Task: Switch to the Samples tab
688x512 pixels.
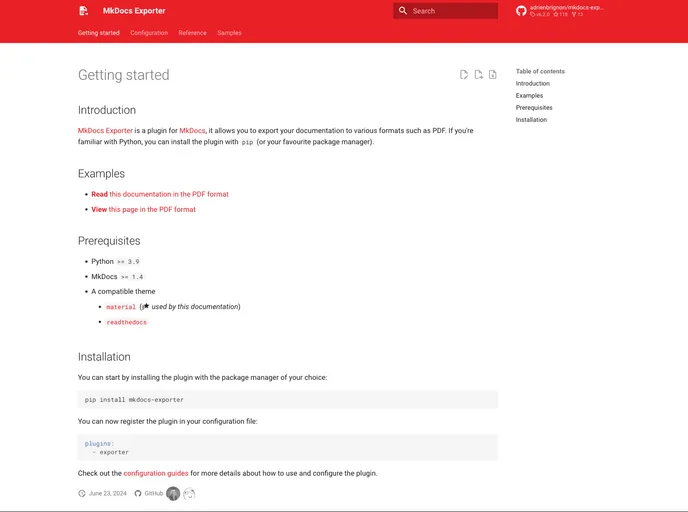Action: coord(229,33)
